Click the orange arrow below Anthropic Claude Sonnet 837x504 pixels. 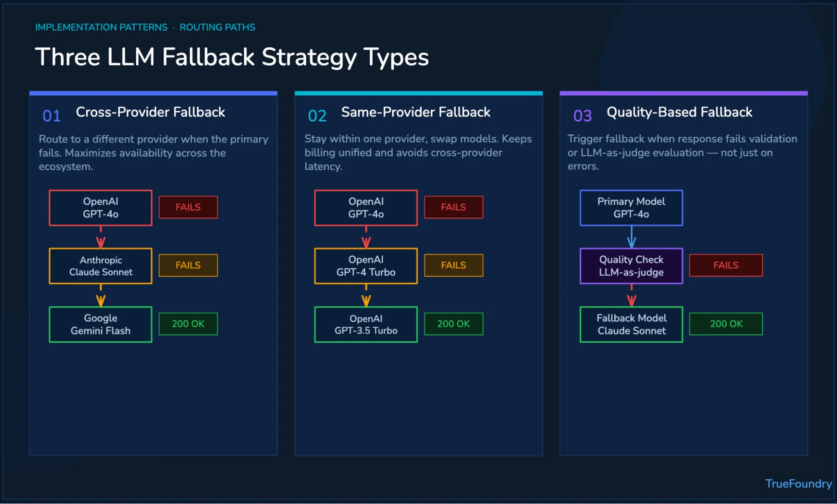(100, 296)
